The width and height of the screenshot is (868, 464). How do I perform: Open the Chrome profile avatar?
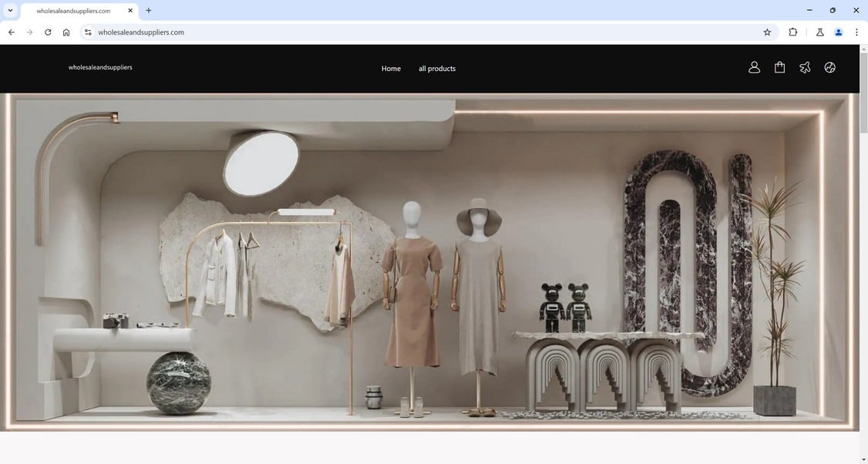839,32
